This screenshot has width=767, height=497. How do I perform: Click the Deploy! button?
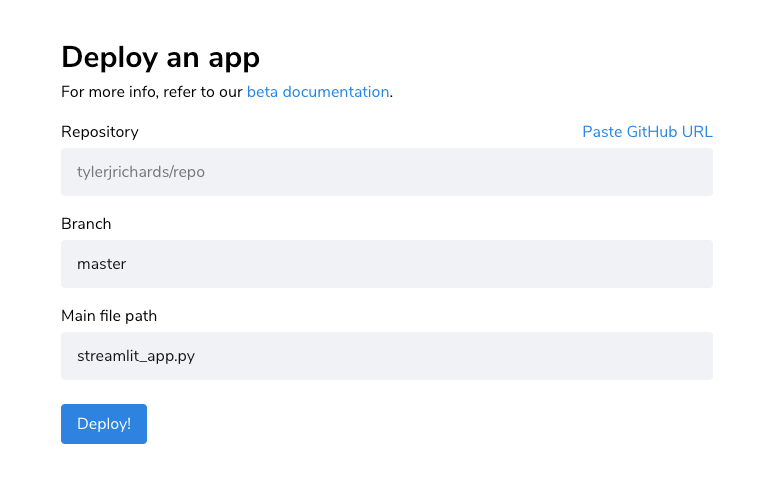pyautogui.click(x=104, y=424)
